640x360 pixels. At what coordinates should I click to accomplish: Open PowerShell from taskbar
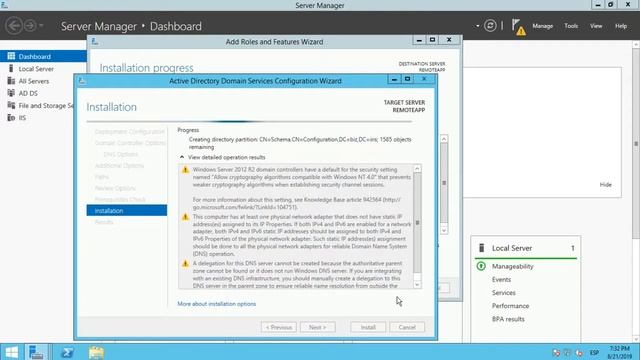(x=67, y=352)
